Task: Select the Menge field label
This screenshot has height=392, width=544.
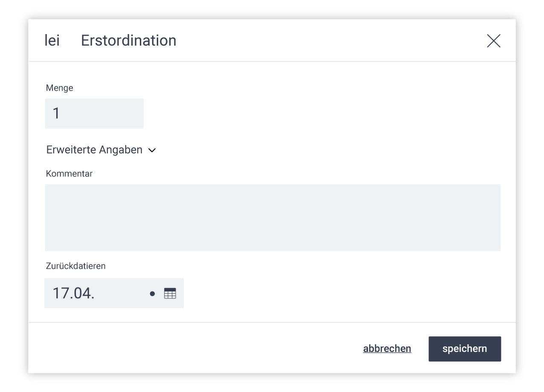Action: (x=60, y=88)
